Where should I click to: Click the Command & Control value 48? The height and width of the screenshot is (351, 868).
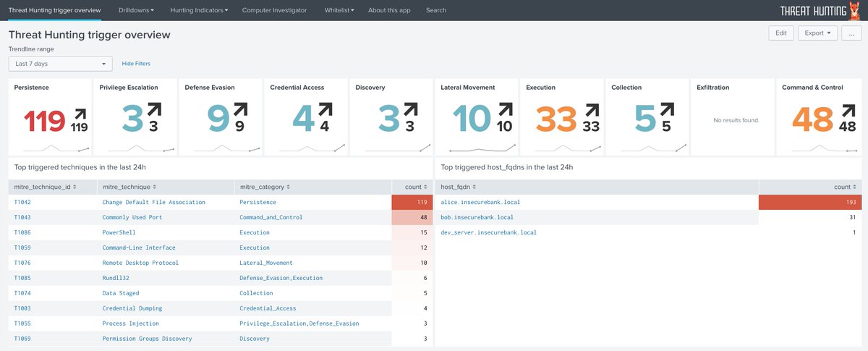[x=814, y=120]
